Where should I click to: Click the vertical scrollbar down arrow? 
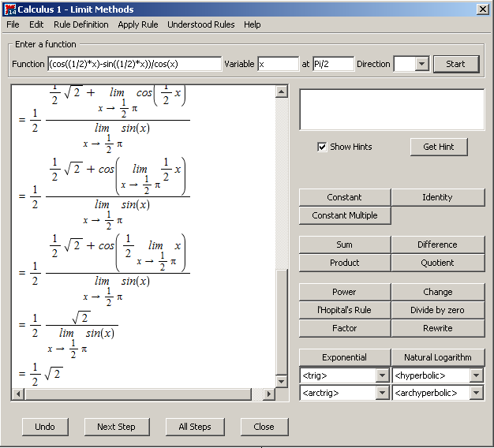(x=282, y=382)
